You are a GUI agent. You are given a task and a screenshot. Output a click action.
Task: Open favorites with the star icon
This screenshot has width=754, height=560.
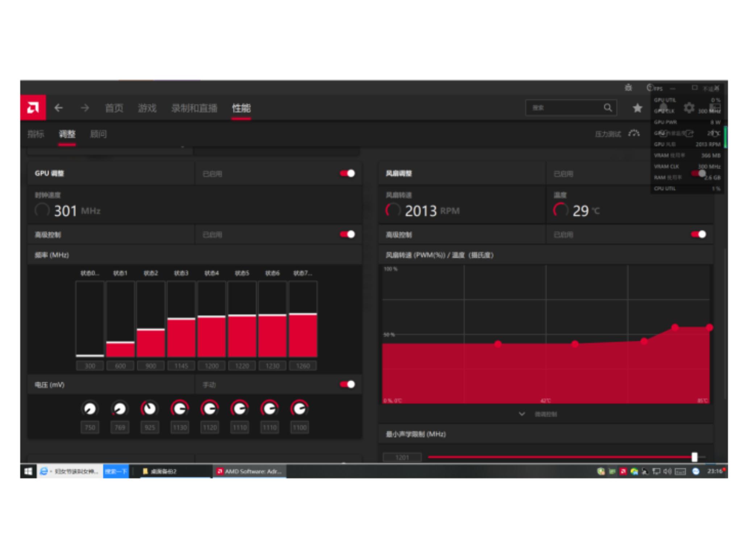pyautogui.click(x=637, y=108)
